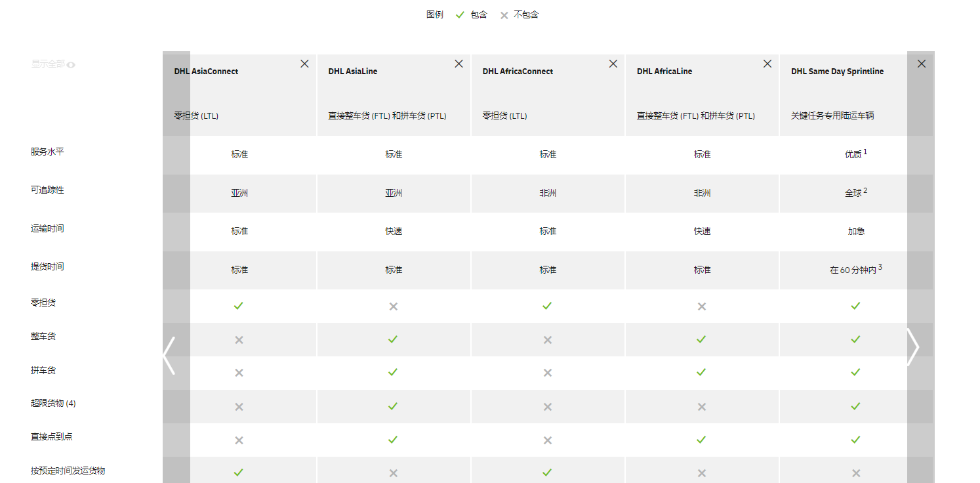
Task: Click 零担货 cross mark for AfricaLine
Action: click(x=701, y=306)
